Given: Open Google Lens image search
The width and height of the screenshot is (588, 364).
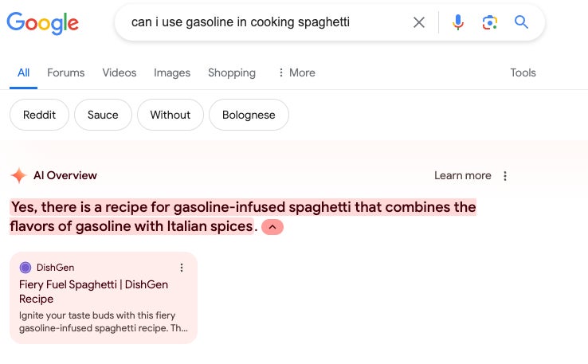Looking at the screenshot, I should click(x=490, y=22).
